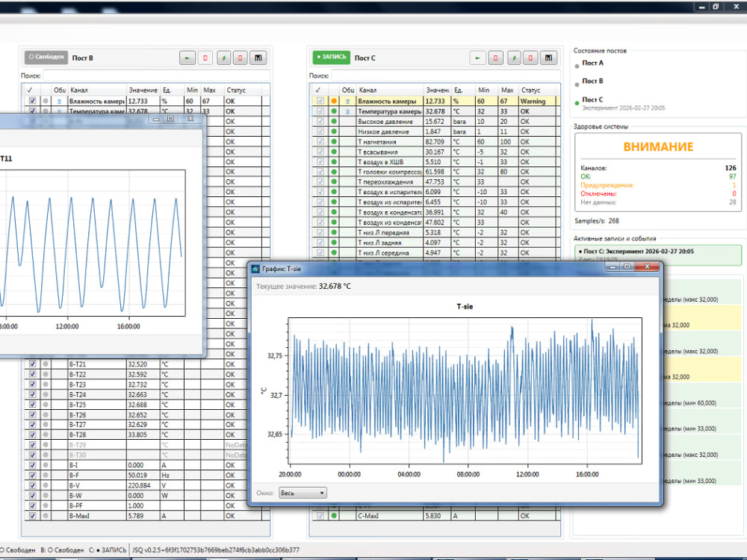The height and width of the screenshot is (560, 747).
Task: Click the lightning bolt icon in Пост B toolbar
Action: (x=224, y=58)
